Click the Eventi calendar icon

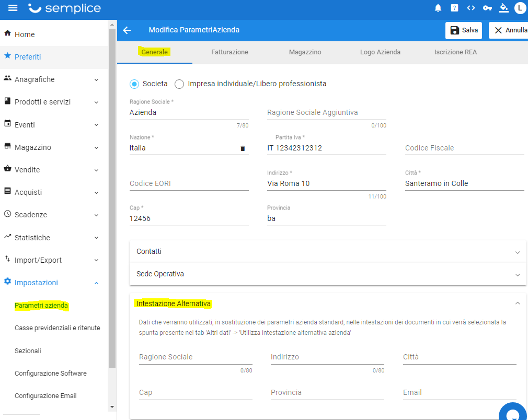coord(7,123)
